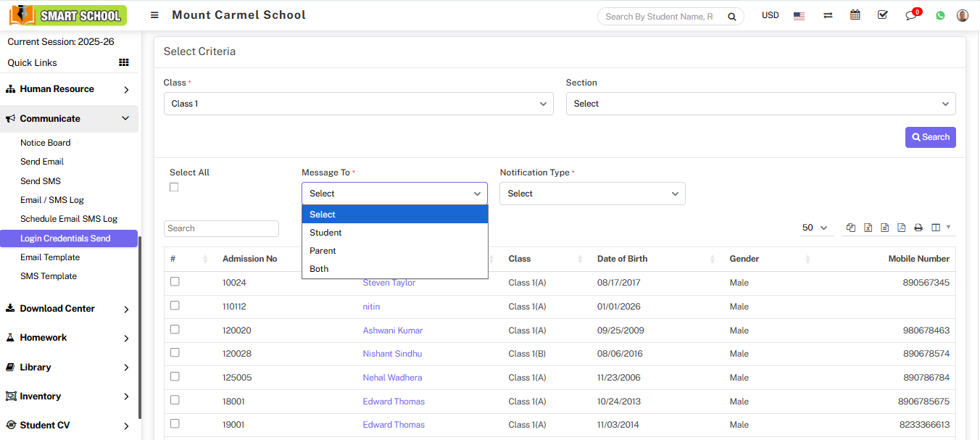Viewport: 980px width, 440px height.
Task: Open the Notification Type dropdown
Action: pyautogui.click(x=592, y=194)
